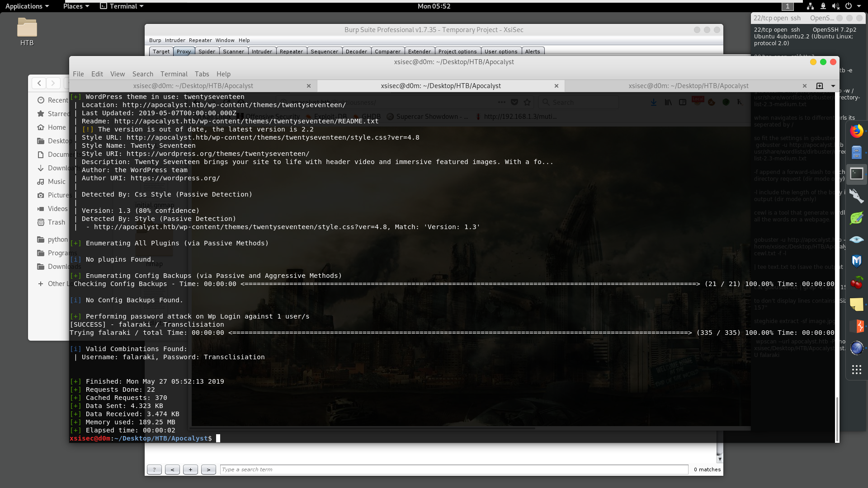
Task: Expand the system menu arrow in top bar
Action: pyautogui.click(x=859, y=6)
